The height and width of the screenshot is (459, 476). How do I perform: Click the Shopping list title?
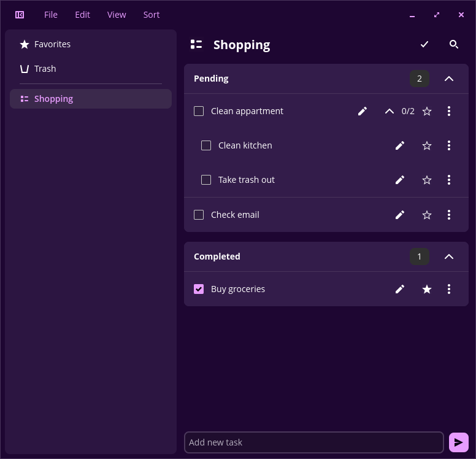(x=242, y=45)
